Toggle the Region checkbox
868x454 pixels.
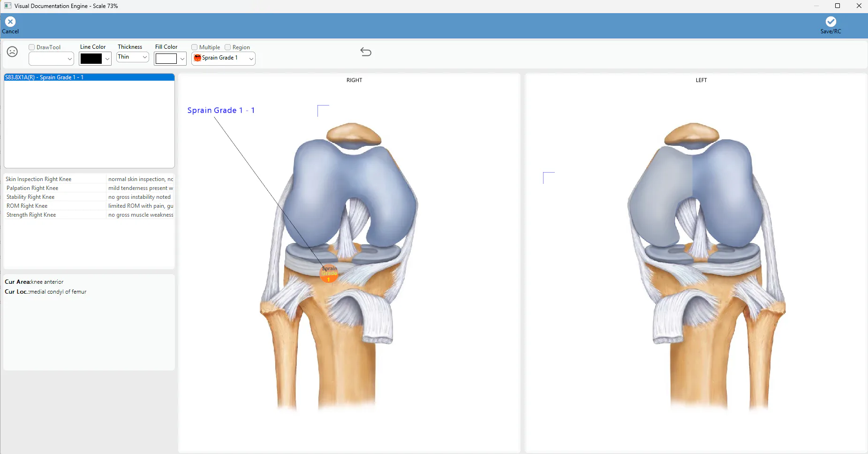[228, 47]
